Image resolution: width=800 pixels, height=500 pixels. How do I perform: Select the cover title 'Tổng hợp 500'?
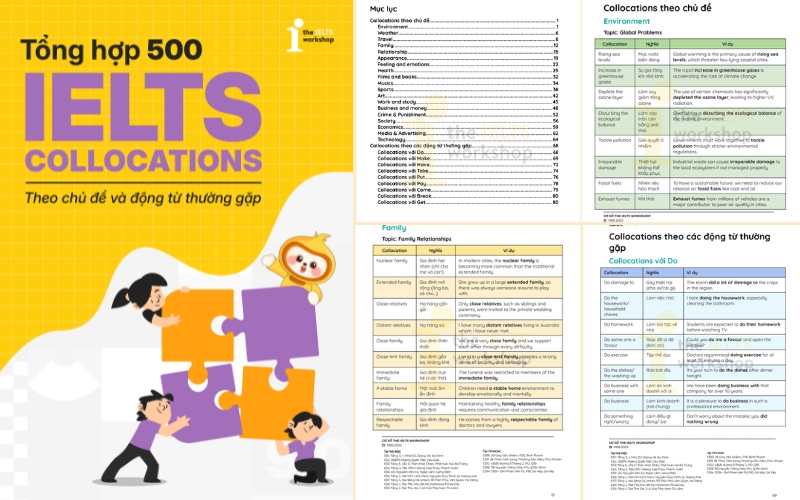111,50
